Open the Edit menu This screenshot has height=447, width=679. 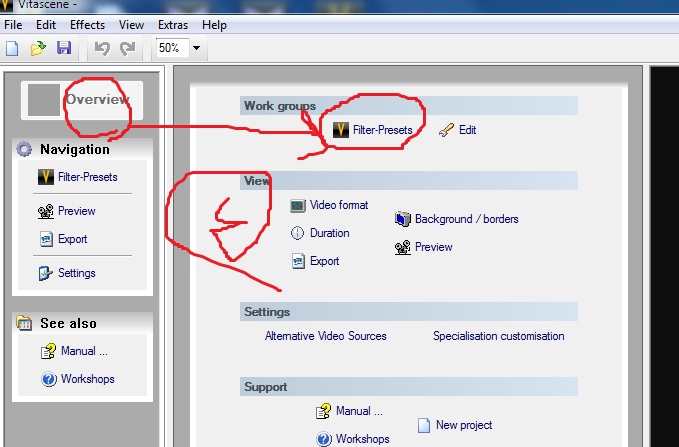46,25
